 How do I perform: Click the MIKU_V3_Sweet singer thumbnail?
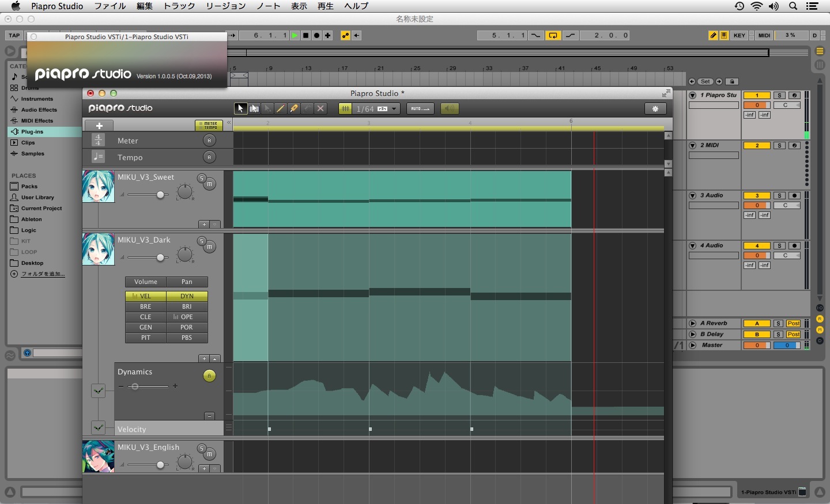(99, 186)
